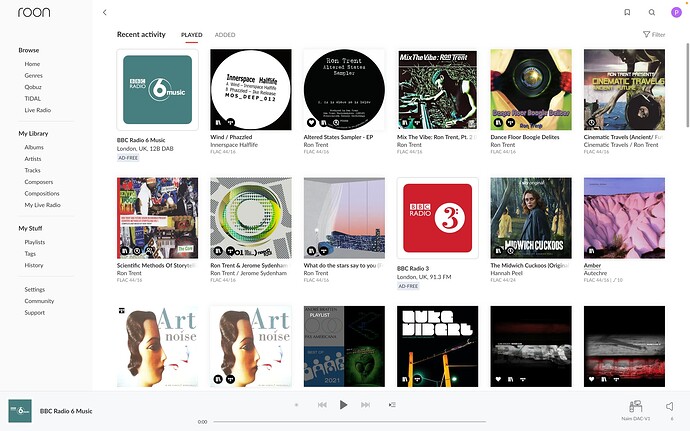Open Scientific Methods Of Storytelling cover
The width and height of the screenshot is (690, 431).
(158, 218)
